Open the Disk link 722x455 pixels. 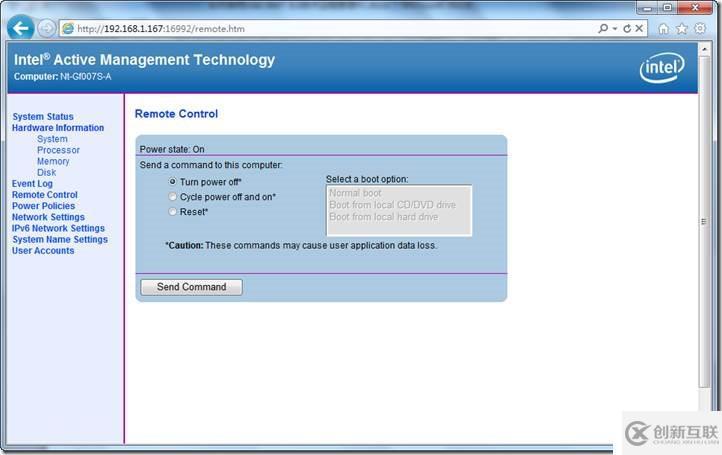[x=47, y=172]
